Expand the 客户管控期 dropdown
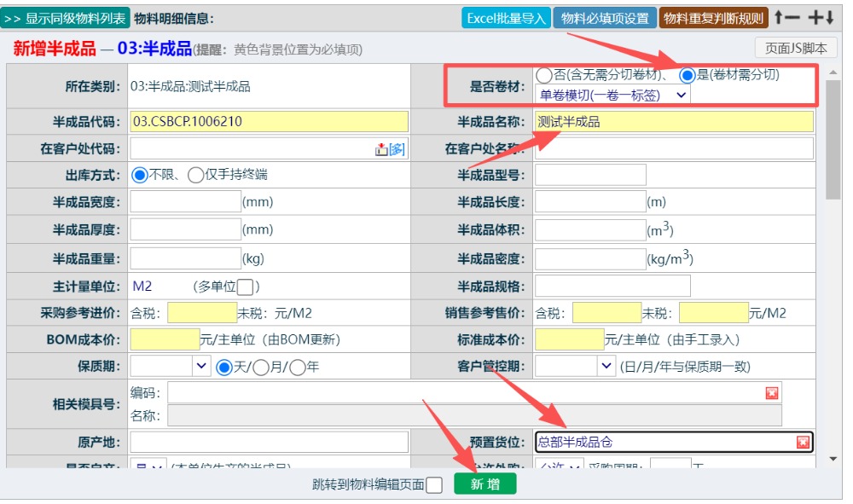 pos(606,367)
